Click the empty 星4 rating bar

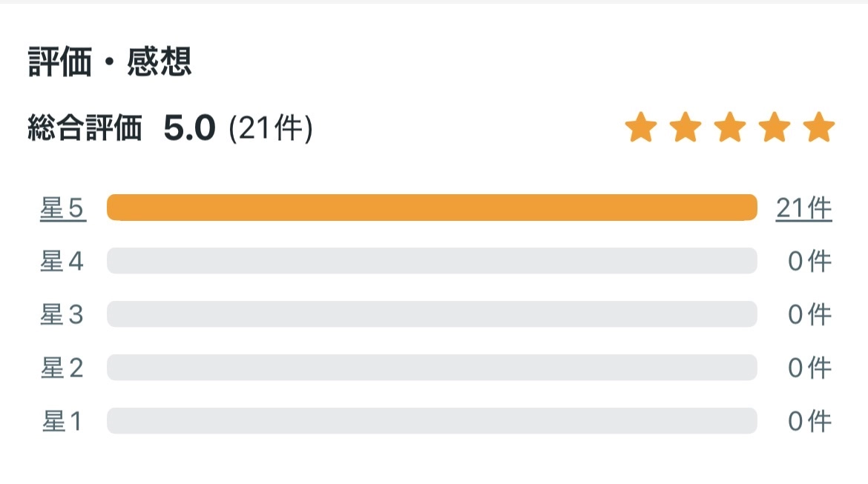coord(432,261)
